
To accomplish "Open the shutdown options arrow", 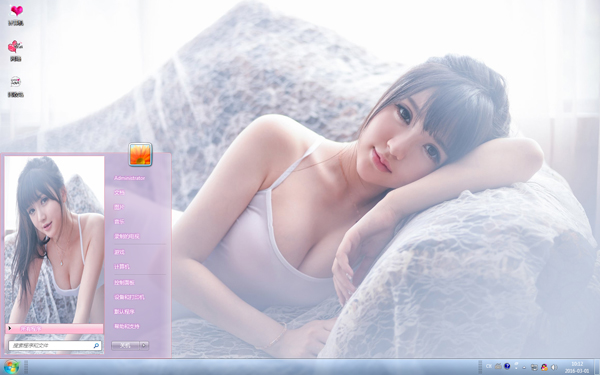I will [144, 346].
